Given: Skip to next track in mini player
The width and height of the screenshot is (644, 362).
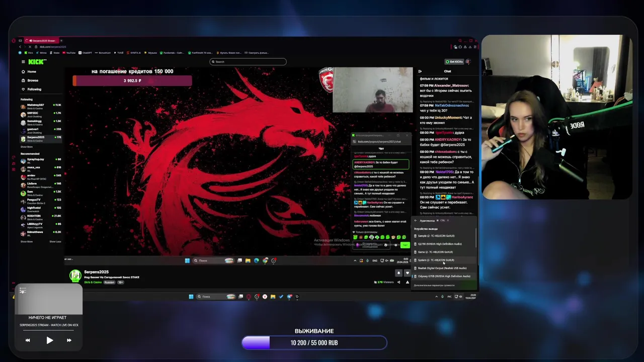Looking at the screenshot, I should tap(69, 340).
